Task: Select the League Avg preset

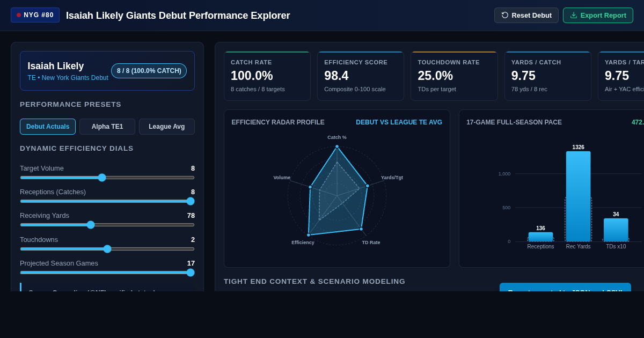Action: [x=167, y=127]
